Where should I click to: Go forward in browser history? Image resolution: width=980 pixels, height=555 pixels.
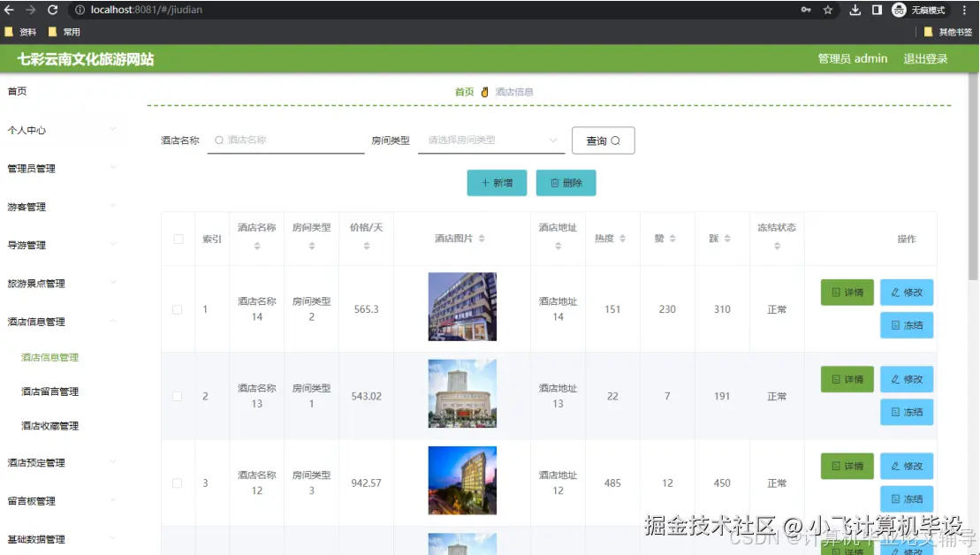(31, 10)
